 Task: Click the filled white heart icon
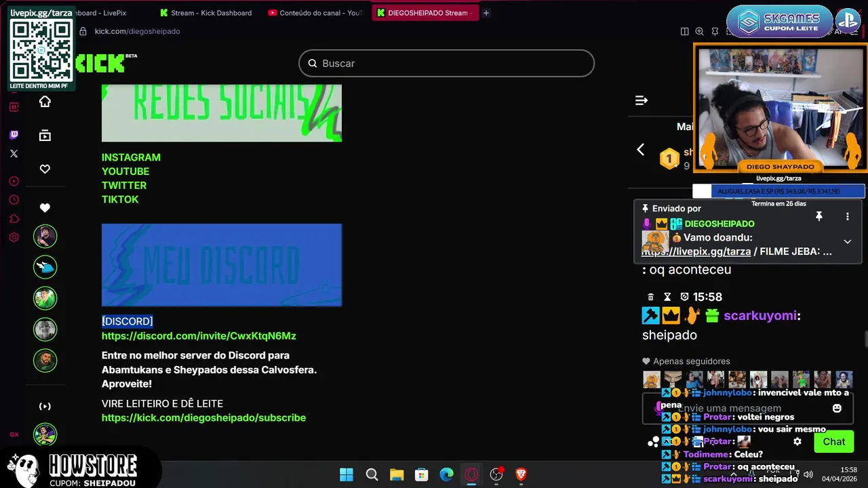pyautogui.click(x=45, y=208)
